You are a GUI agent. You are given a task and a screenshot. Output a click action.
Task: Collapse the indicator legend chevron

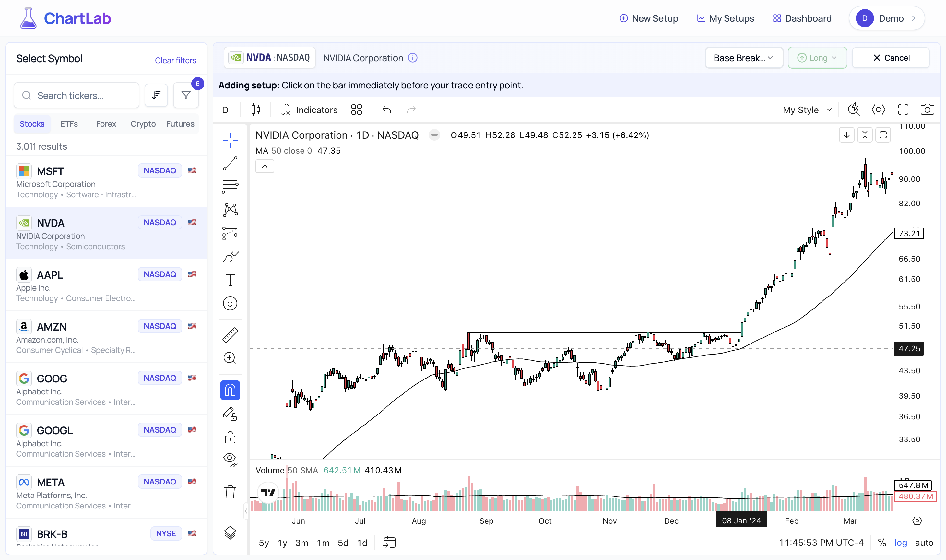[x=265, y=167]
